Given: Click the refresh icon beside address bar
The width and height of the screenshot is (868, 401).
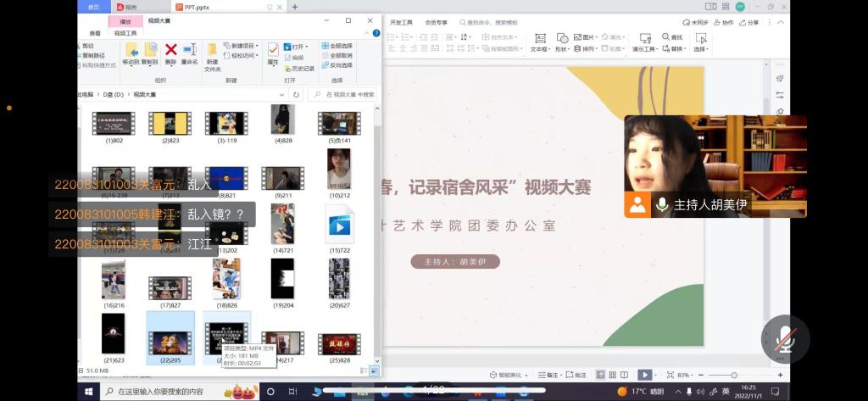Looking at the screenshot, I should [x=296, y=95].
